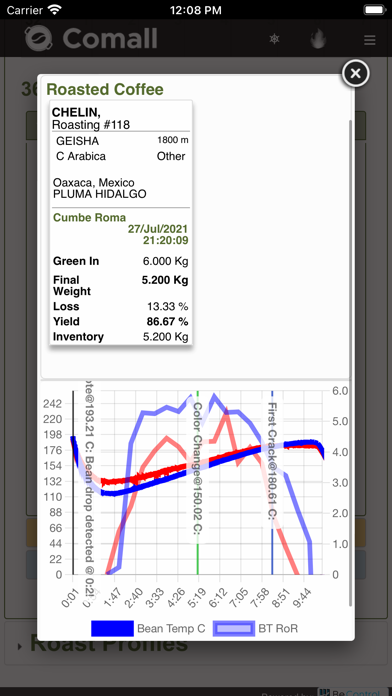Select the date "27/Jul/2021"
The image size is (392, 696).
click(x=158, y=229)
